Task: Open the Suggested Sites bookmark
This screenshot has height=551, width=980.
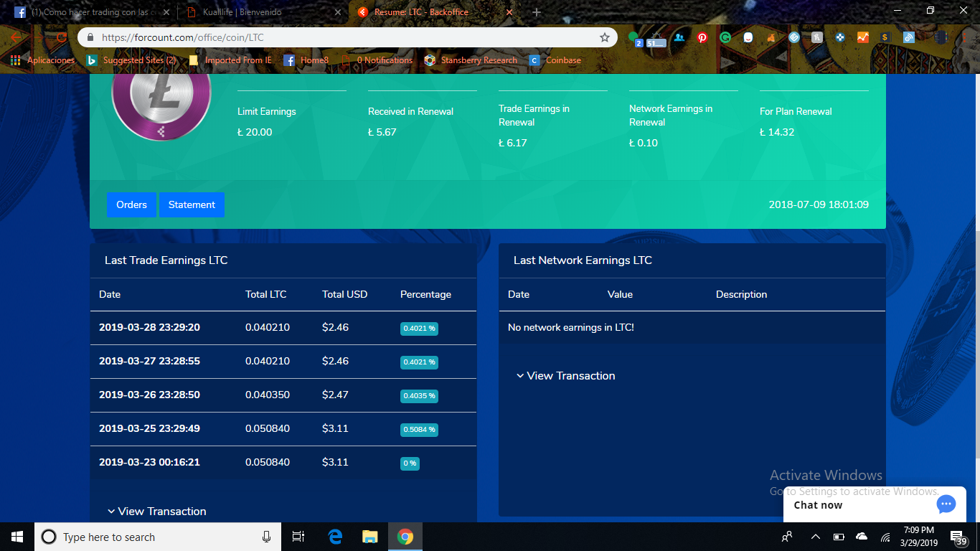Action: point(131,60)
